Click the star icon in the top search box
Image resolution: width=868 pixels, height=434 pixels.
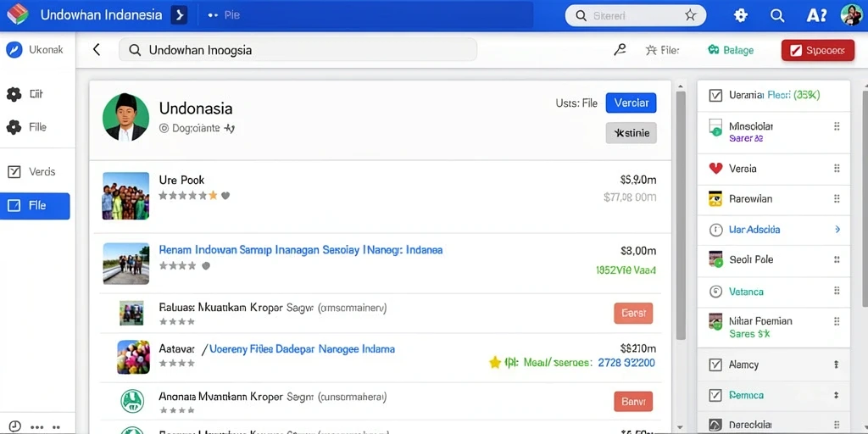(690, 15)
